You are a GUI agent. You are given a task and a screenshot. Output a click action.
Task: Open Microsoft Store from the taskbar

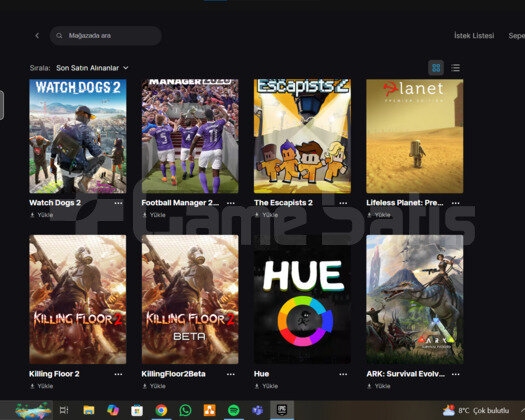[137, 410]
